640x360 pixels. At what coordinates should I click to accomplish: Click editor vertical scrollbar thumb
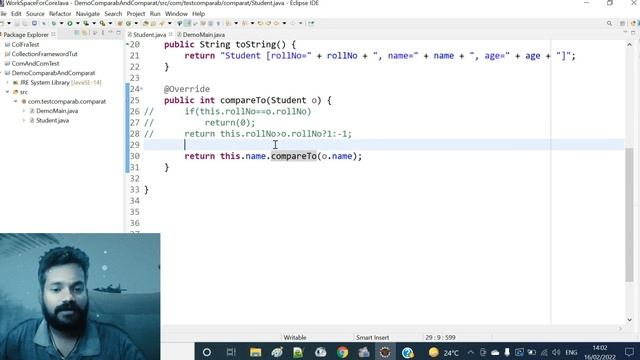[x=629, y=215]
